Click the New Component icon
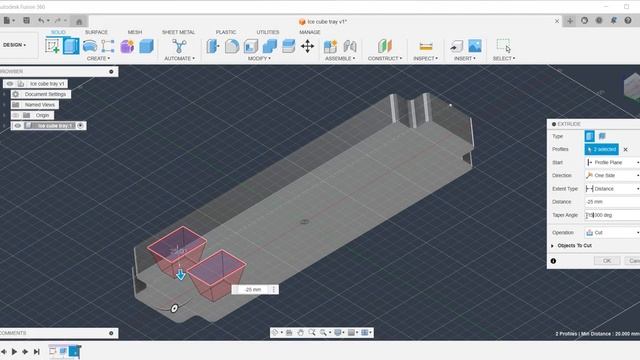Viewport: 640px width, 360px height. point(330,46)
